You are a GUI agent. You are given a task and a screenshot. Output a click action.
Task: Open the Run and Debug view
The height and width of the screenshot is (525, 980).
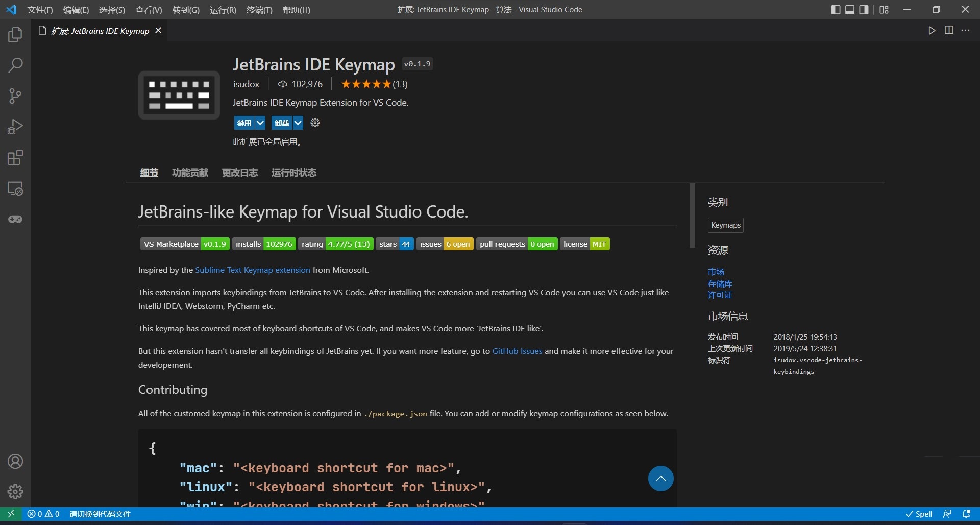pyautogui.click(x=15, y=127)
